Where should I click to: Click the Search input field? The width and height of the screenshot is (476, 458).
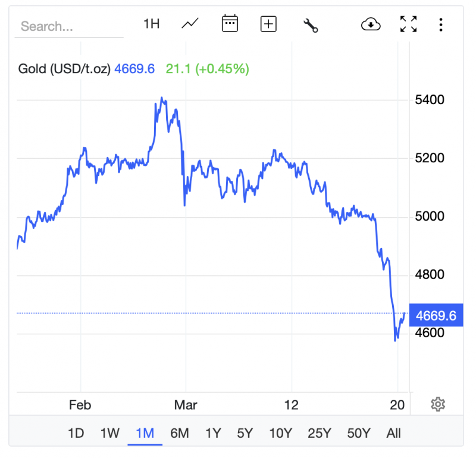68,26
